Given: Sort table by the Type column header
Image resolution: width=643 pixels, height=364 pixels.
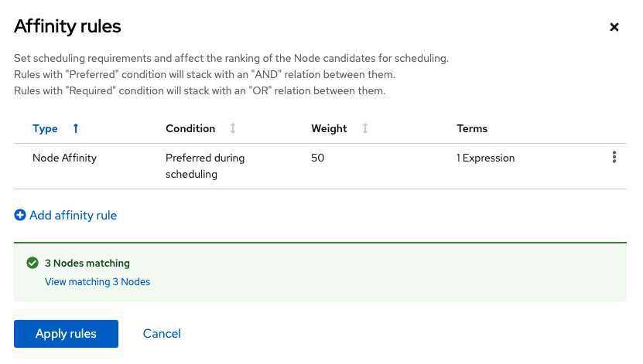Looking at the screenshot, I should tap(45, 128).
